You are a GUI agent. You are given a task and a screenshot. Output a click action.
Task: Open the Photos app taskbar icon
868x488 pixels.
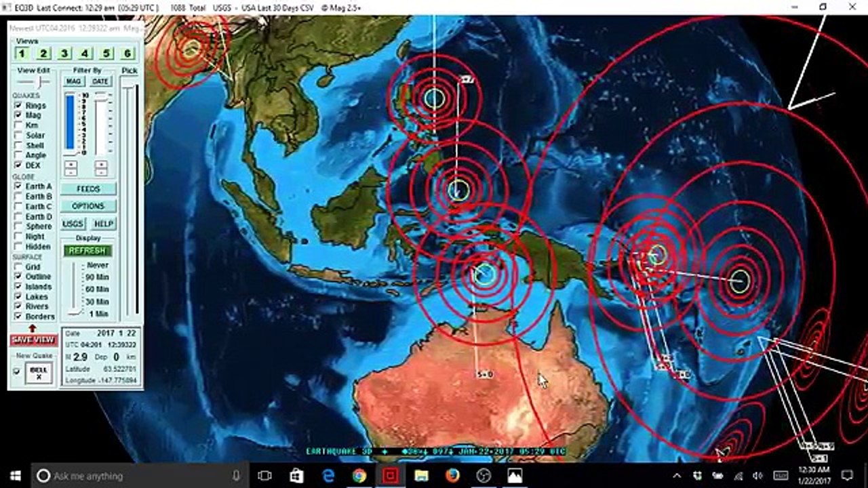pyautogui.click(x=515, y=476)
